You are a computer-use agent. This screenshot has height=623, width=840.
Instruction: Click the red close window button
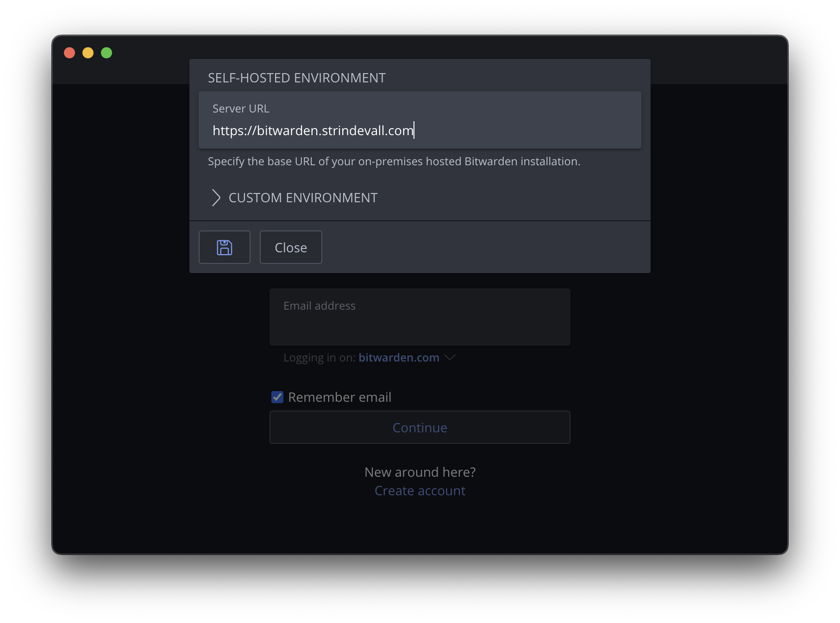(69, 53)
